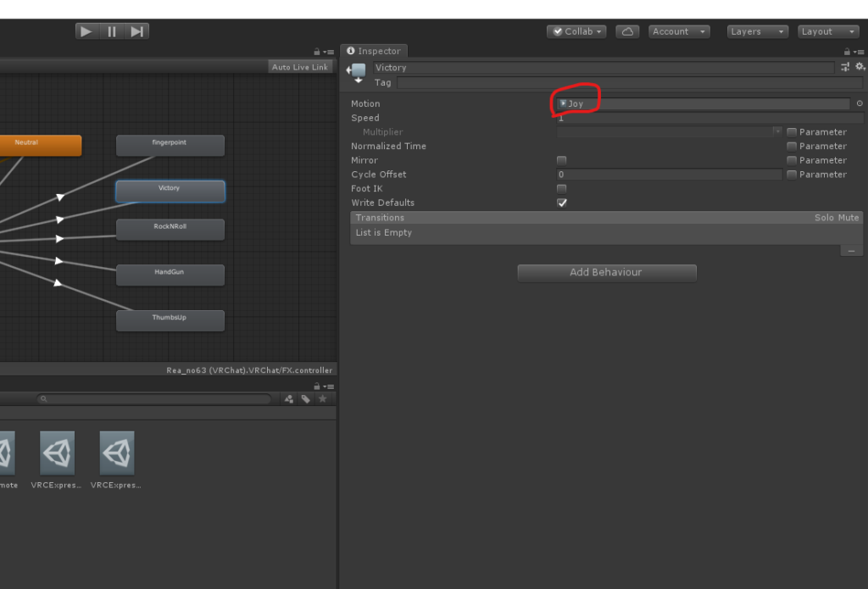Click the List is Empty text
Screen dimensions: 868x589
(x=384, y=232)
